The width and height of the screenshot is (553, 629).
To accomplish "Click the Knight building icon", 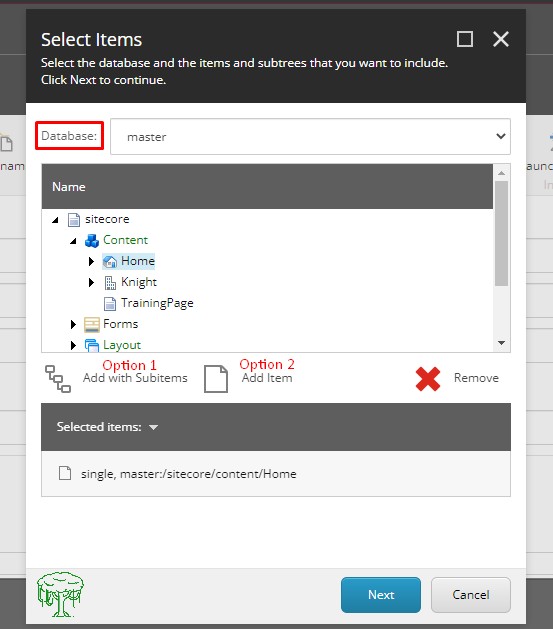I will click(x=110, y=283).
